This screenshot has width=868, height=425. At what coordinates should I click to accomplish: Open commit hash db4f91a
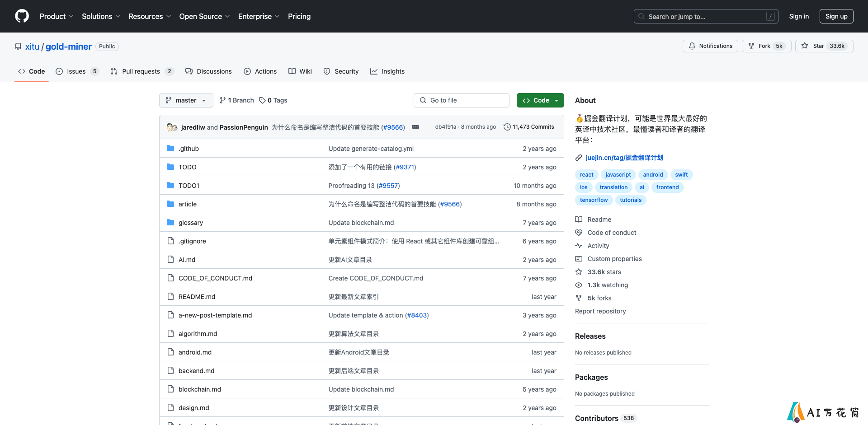pos(445,127)
